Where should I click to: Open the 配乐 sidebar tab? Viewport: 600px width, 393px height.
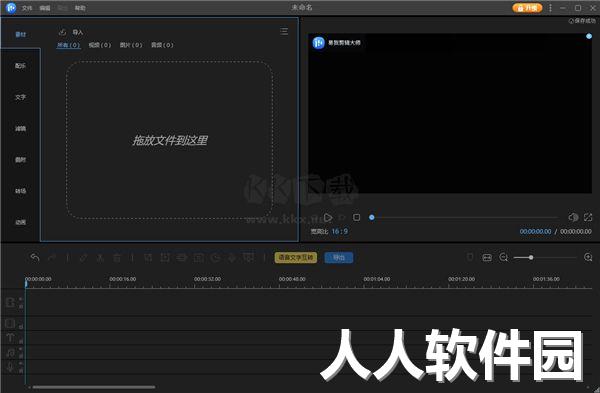[20, 66]
